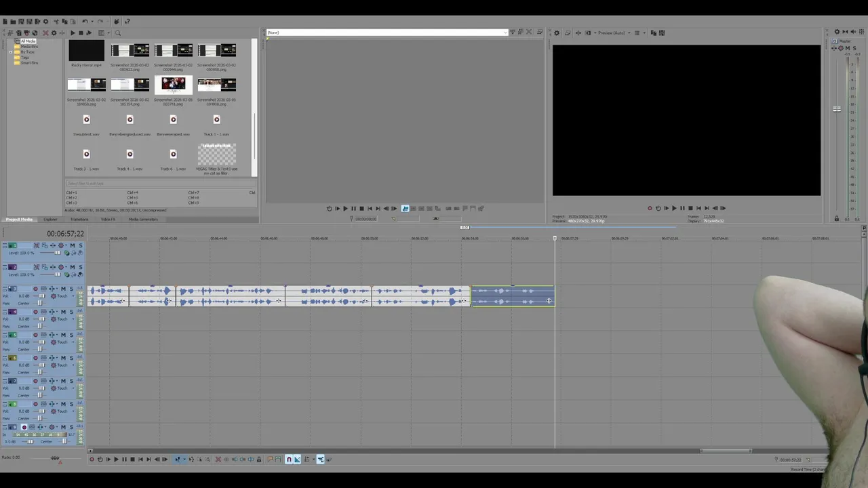Click the timeline horizontal scrollbar

pyautogui.click(x=726, y=451)
